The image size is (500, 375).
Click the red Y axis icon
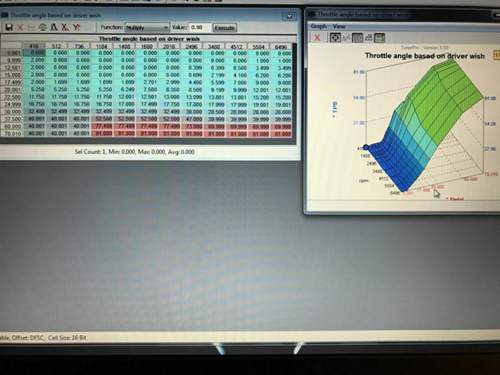tap(76, 27)
